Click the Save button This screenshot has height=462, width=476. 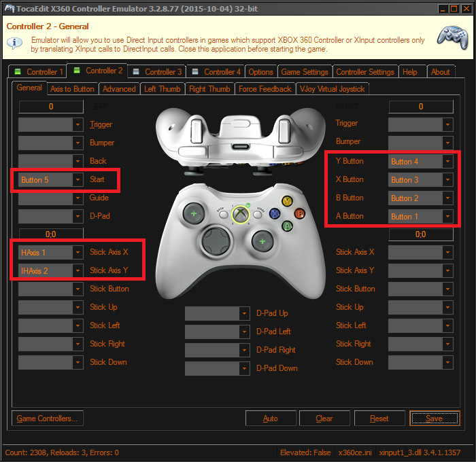click(x=435, y=419)
